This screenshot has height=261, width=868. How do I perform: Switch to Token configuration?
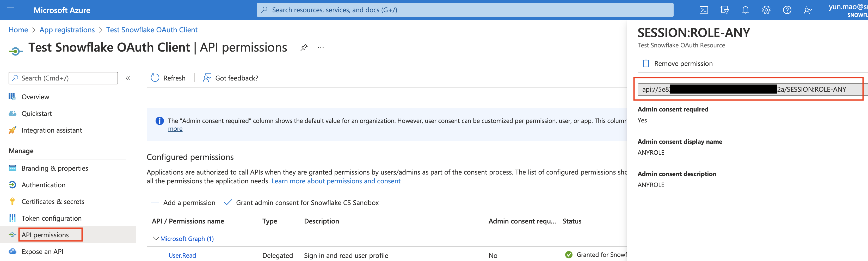[x=51, y=218]
